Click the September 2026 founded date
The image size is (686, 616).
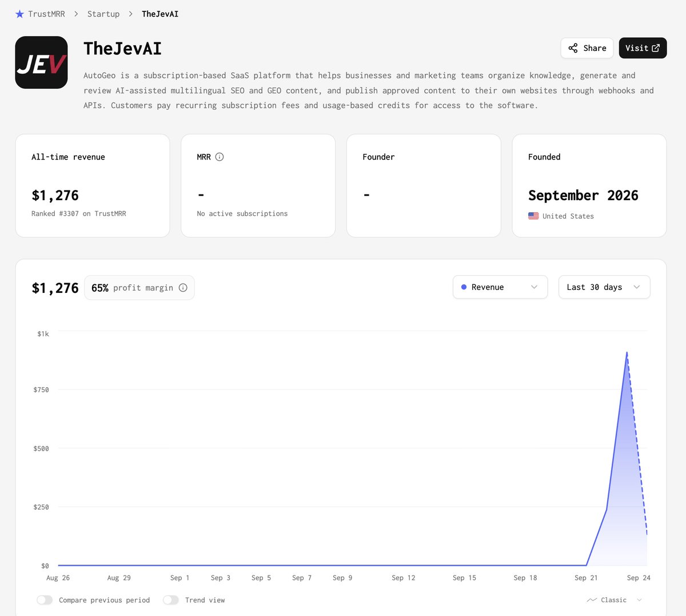[x=583, y=196]
